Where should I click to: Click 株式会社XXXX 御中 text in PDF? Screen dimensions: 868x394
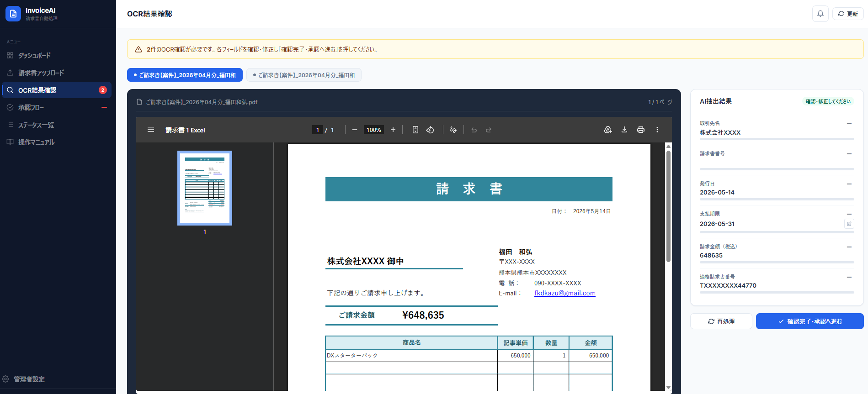coord(365,261)
